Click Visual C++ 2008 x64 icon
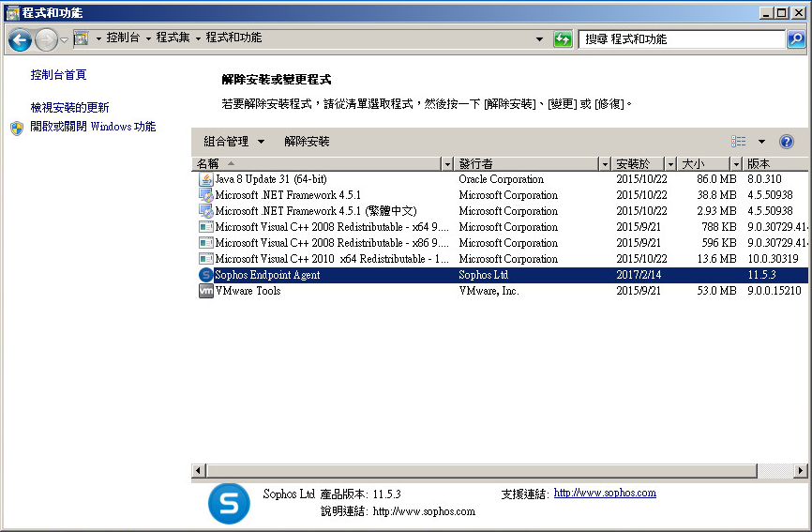Screen dimensions: 812x532 (206, 227)
